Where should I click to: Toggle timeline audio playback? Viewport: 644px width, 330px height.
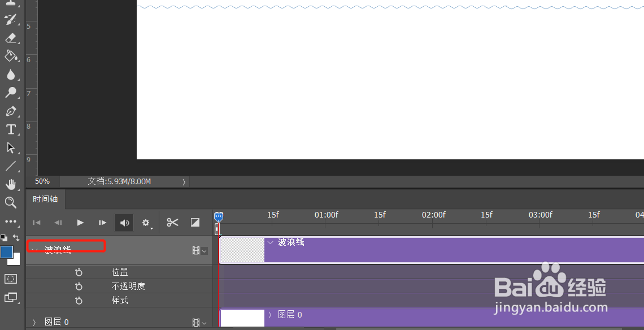(x=124, y=223)
